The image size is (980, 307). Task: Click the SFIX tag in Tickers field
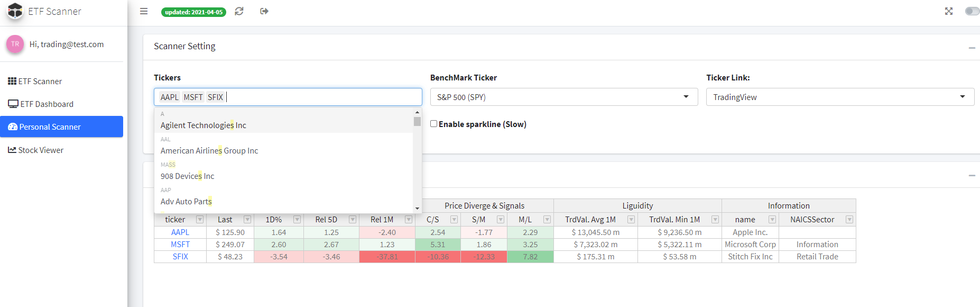pos(215,97)
